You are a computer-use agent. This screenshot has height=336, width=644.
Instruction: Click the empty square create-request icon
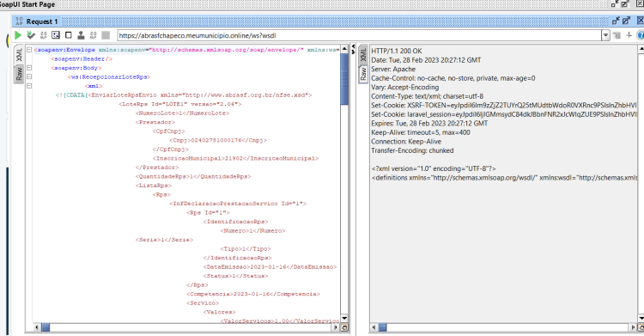[x=68, y=35]
